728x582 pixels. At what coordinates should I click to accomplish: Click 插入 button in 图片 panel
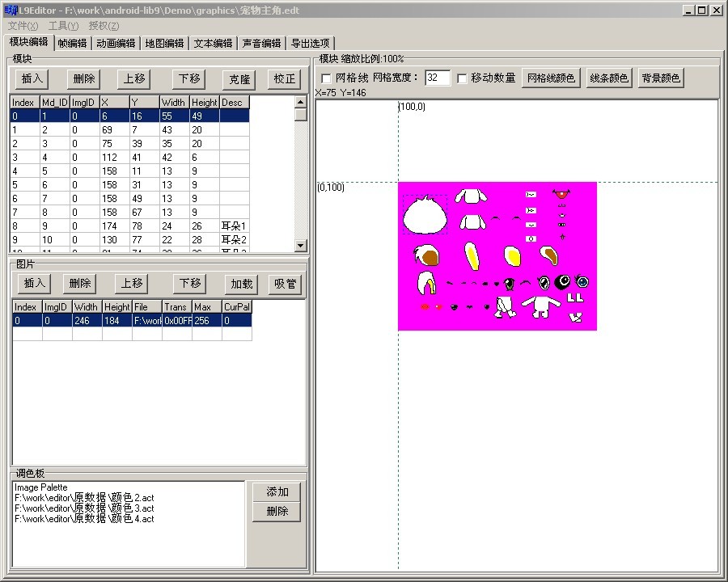pos(34,283)
